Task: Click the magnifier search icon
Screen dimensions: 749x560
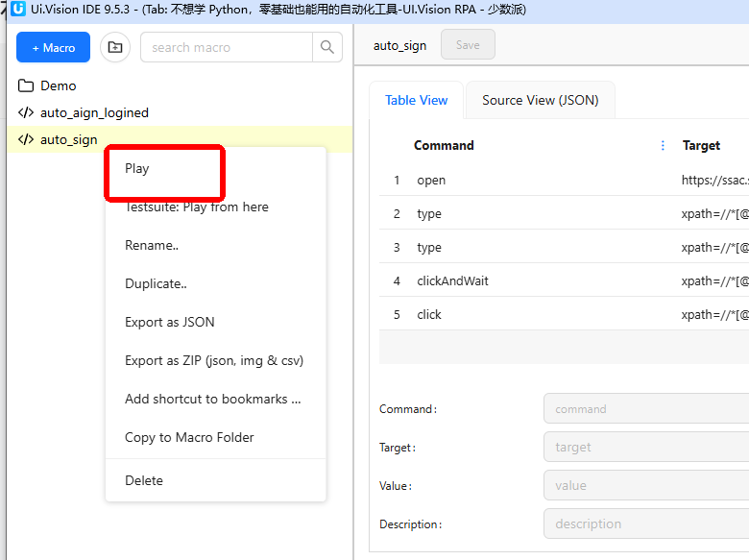Action: [327, 47]
